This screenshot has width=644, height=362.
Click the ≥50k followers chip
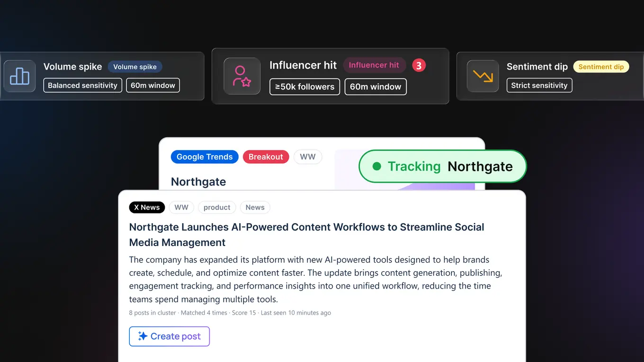pyautogui.click(x=305, y=87)
